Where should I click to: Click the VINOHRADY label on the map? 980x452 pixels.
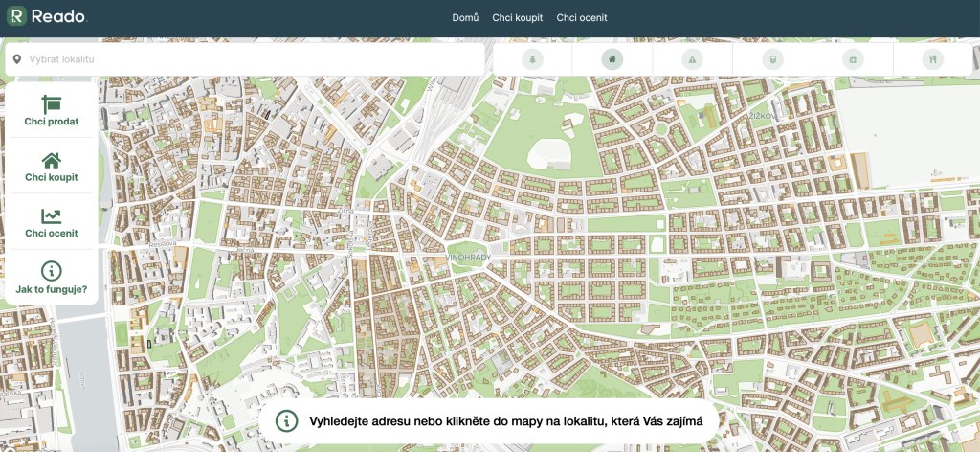pyautogui.click(x=469, y=258)
